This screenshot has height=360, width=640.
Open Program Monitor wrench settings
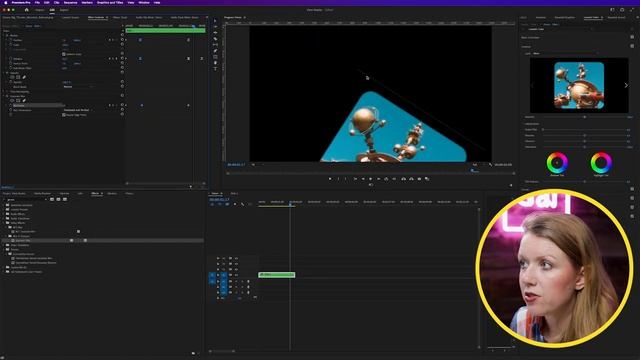490,165
